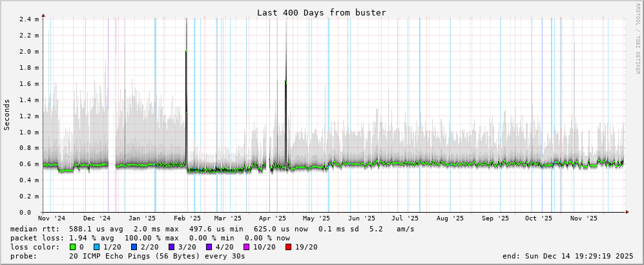
Task: Click the 'Seconds' vertical axis label
Action: [7, 115]
